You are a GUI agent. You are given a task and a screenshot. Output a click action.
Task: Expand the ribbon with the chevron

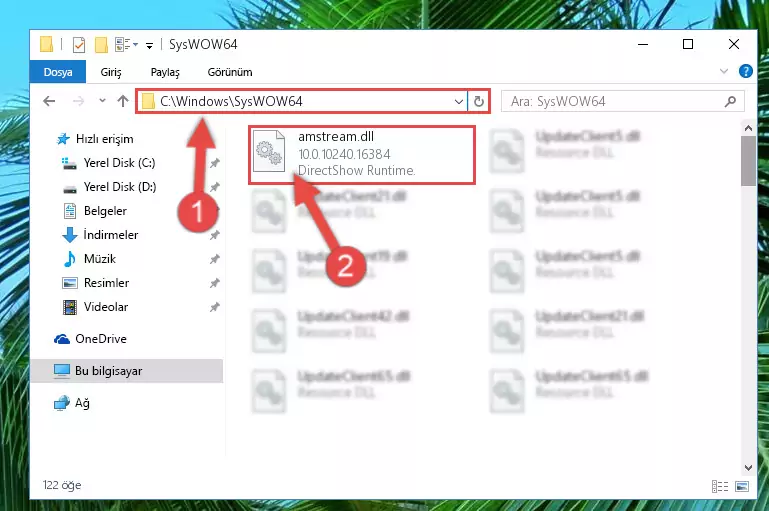point(723,72)
